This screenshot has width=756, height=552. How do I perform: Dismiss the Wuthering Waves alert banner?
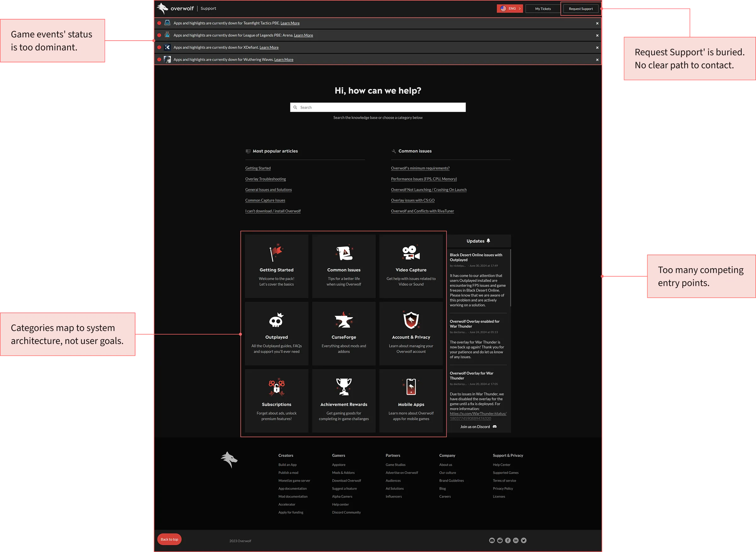click(597, 60)
